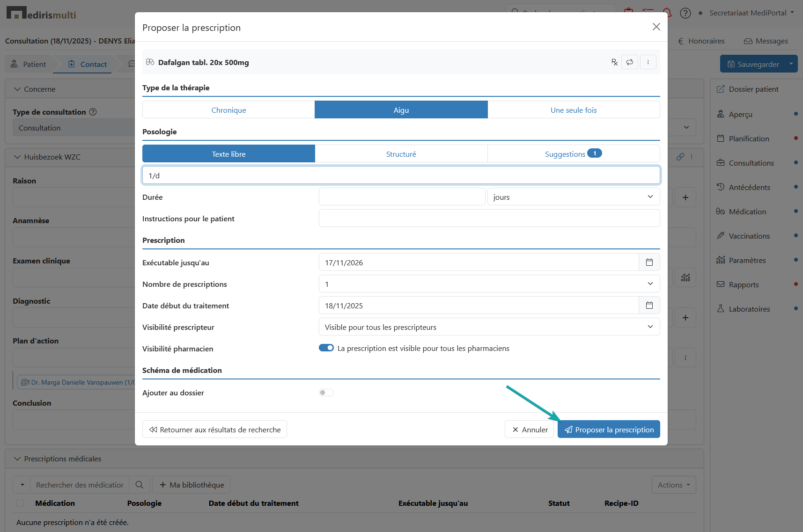This screenshot has width=803, height=532.
Task: Click the Sauvegarder button
Action: (x=753, y=64)
